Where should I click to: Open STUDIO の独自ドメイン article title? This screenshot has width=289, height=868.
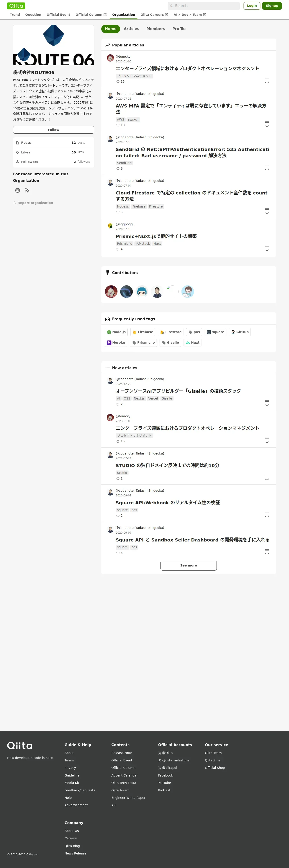tap(167, 465)
